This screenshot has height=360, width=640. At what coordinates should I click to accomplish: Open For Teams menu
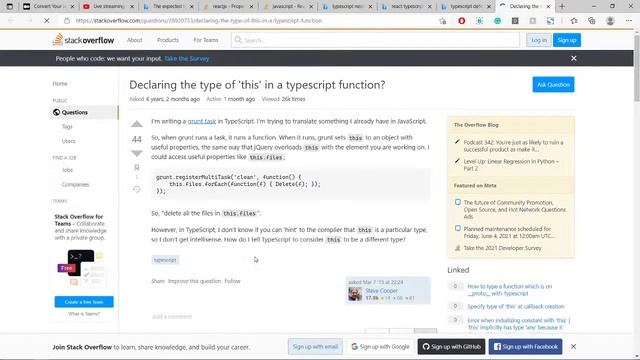coord(206,40)
